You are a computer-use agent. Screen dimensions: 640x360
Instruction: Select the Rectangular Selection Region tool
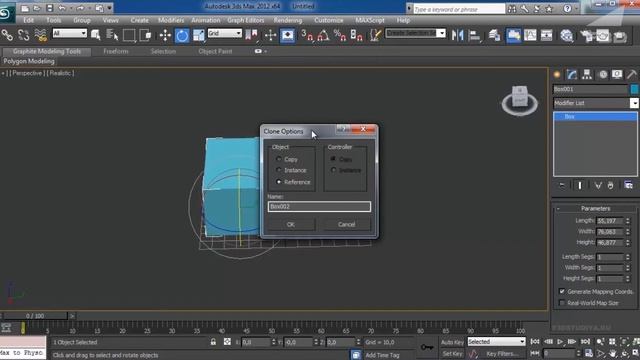(x=129, y=36)
